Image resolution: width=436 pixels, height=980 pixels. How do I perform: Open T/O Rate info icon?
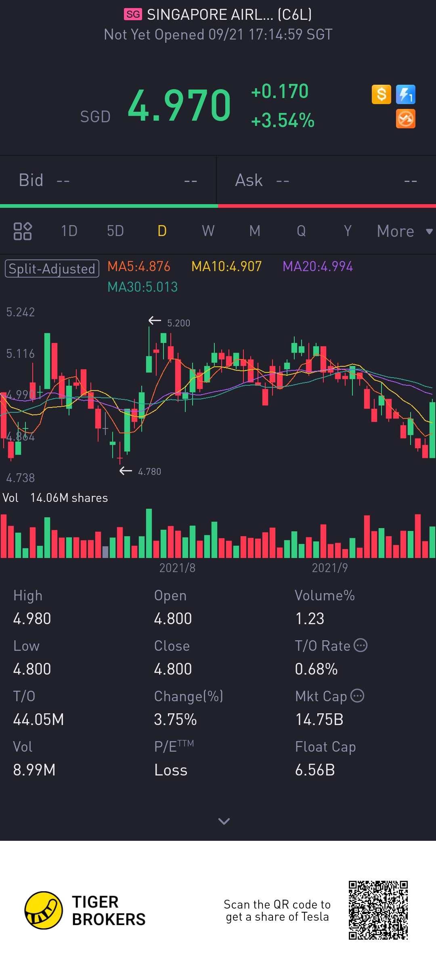[x=361, y=646]
